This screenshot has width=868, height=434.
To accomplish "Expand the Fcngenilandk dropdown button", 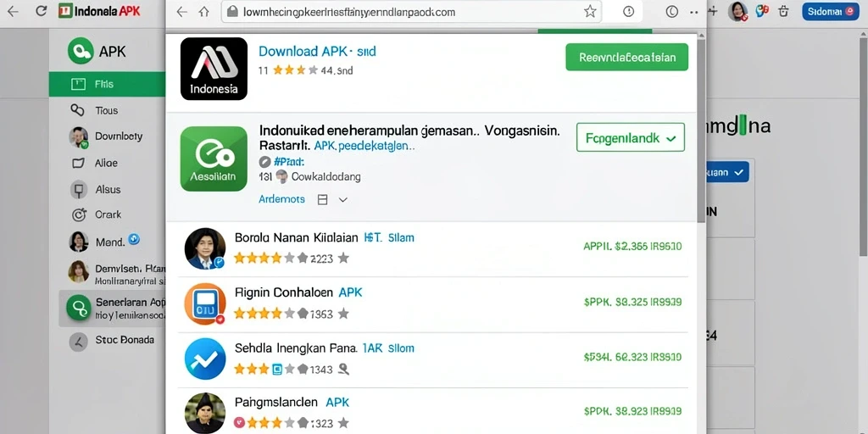I will (x=631, y=137).
